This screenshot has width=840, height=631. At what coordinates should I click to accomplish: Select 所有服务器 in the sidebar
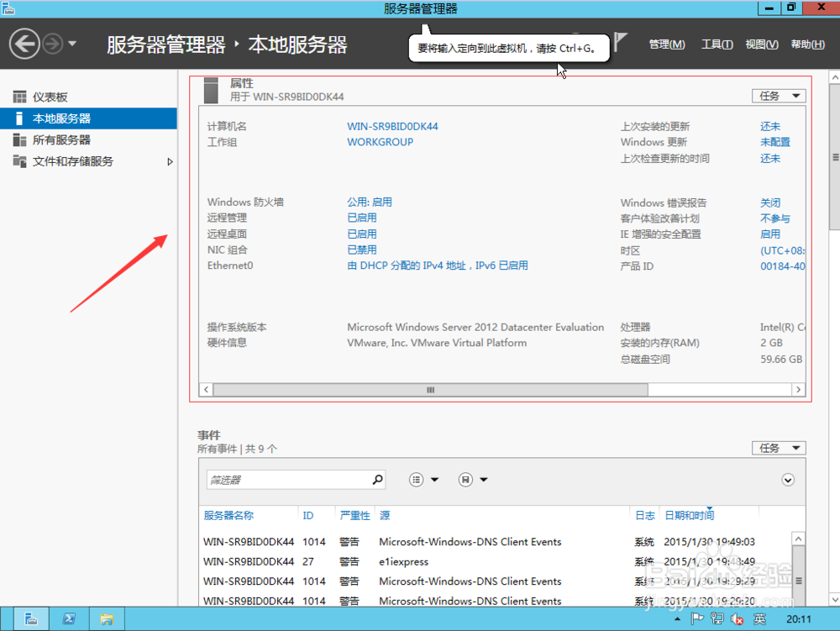pos(88,139)
